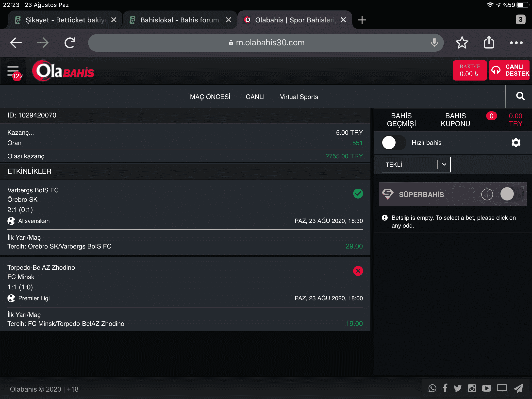Image resolution: width=532 pixels, height=399 pixels.
Task: Click the red lost icon for Torpedo match
Action: click(x=358, y=271)
